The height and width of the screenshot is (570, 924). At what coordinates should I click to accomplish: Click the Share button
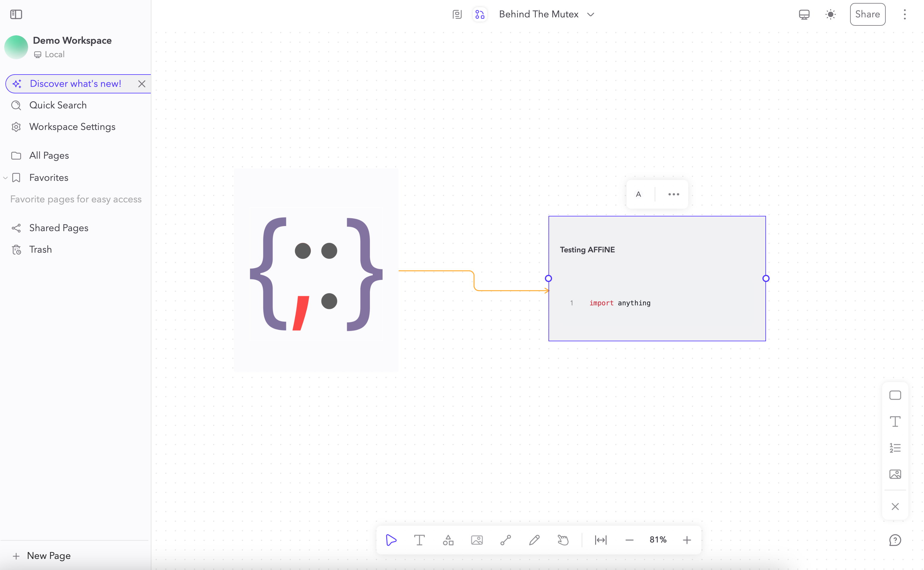coord(867,14)
